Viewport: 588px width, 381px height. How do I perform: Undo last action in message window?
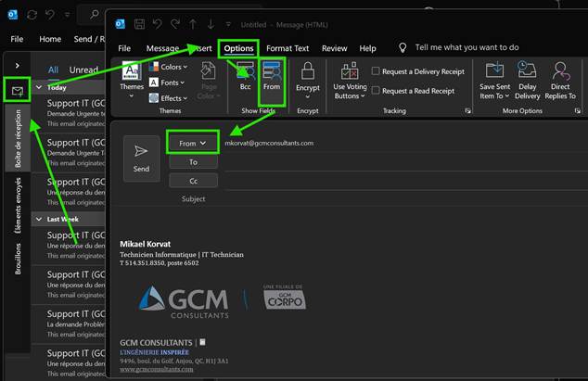point(157,24)
